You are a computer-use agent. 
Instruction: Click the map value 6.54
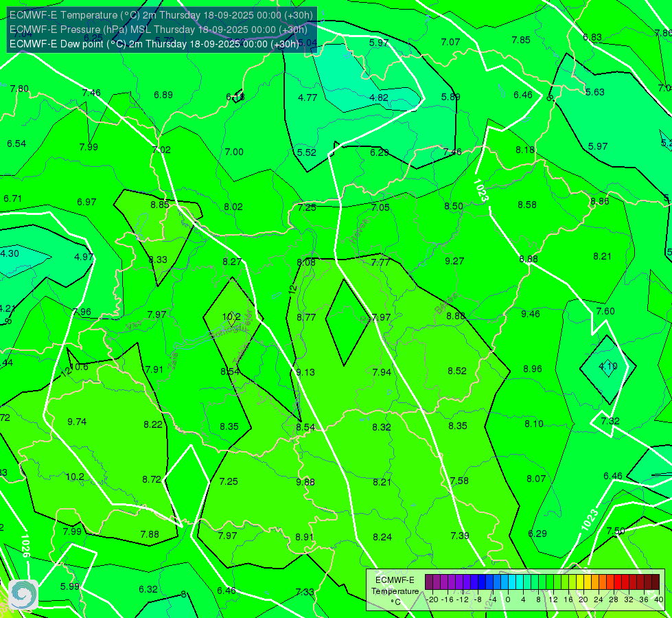pos(16,144)
